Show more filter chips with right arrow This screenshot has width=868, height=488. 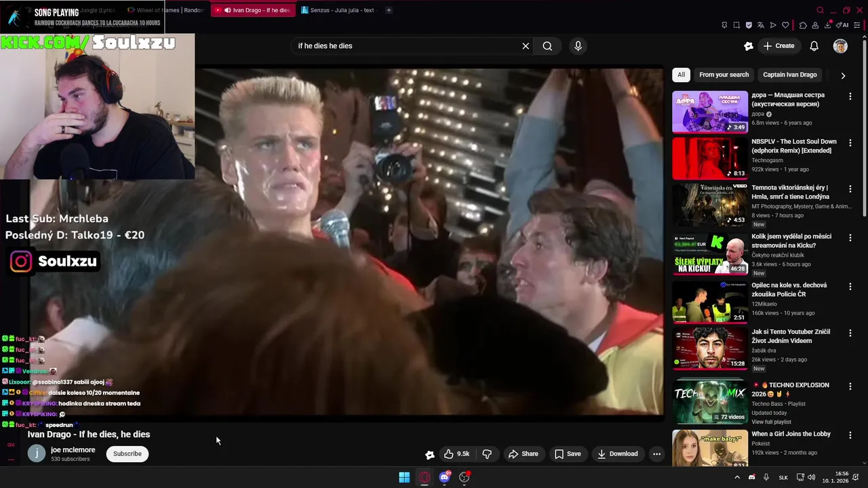(843, 75)
